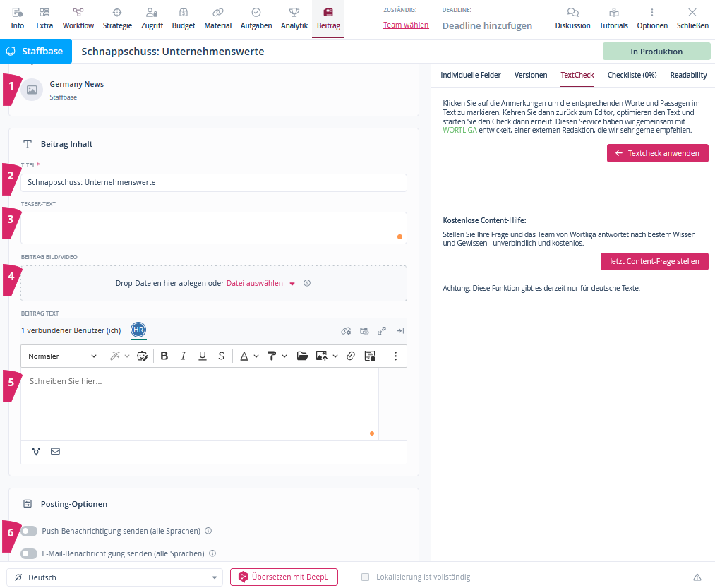Click the info icon next to Push-Benachrichtigung
This screenshot has height=588, width=715.
click(208, 531)
